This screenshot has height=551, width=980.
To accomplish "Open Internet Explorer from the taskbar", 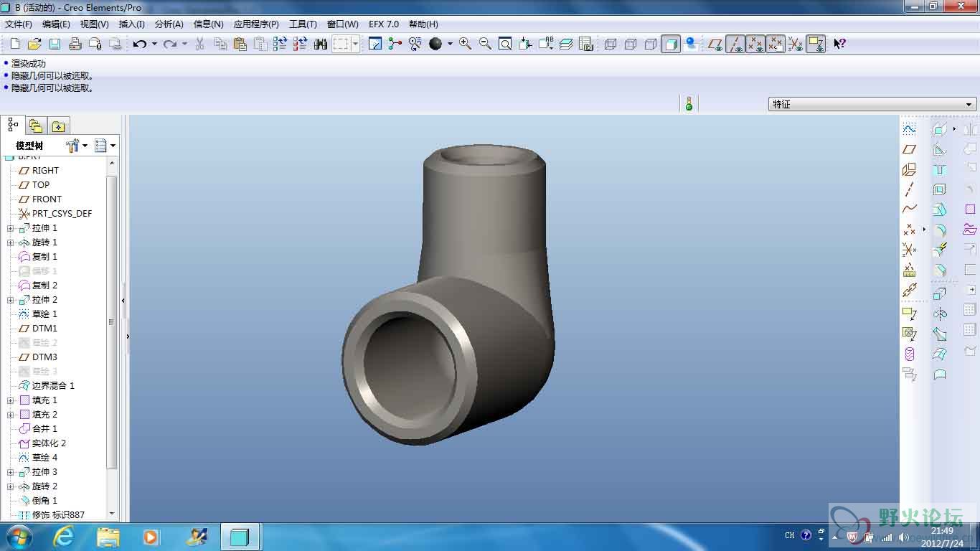I will click(65, 536).
